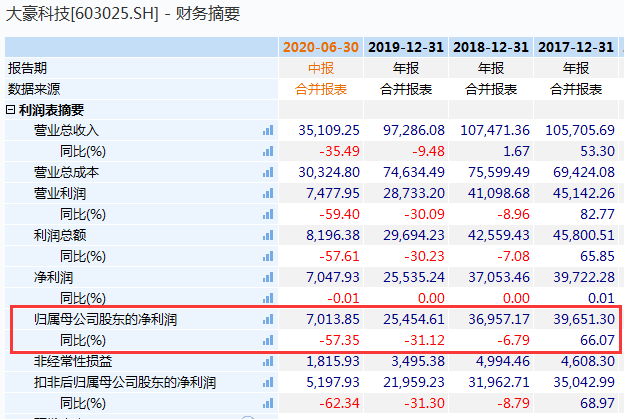The image size is (624, 419).
Task: Click revenue value 35,109.25
Action: (x=329, y=130)
